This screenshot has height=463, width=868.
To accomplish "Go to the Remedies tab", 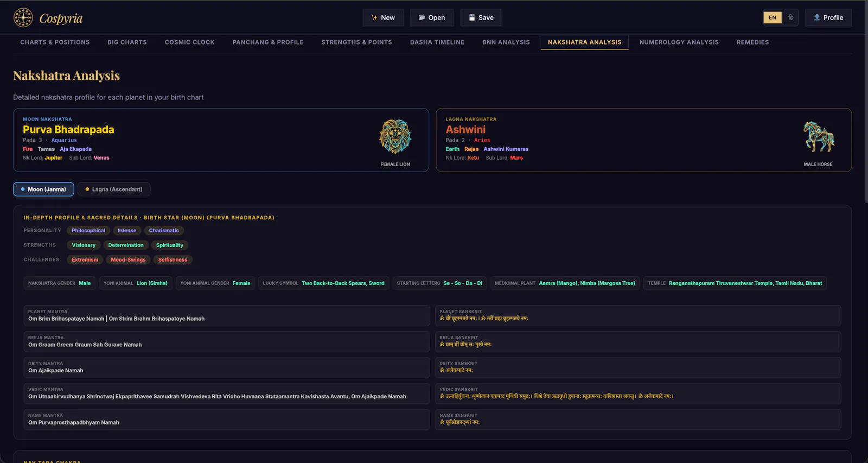I will [x=753, y=42].
